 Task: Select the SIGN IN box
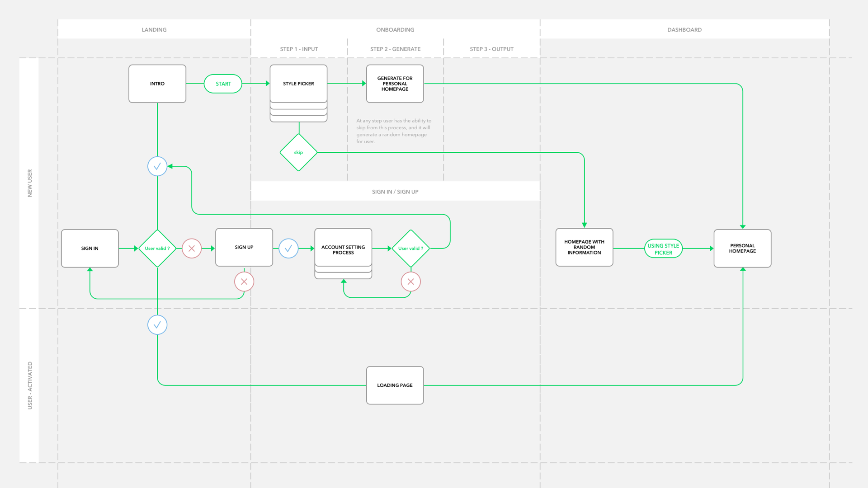90,249
